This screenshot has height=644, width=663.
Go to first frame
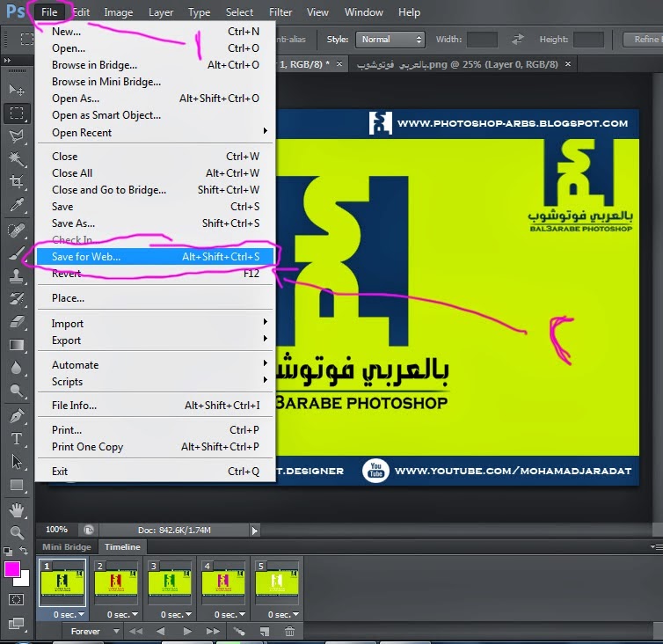coord(135,632)
